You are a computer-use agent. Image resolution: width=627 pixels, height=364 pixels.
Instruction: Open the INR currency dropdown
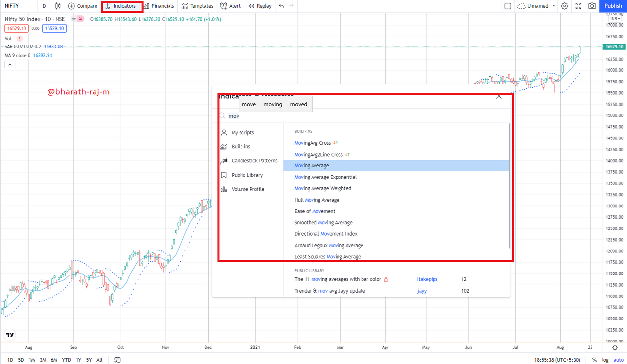(616, 18)
